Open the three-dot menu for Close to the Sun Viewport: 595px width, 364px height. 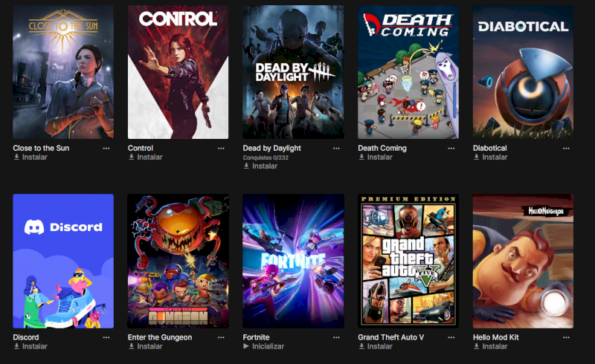coord(106,149)
